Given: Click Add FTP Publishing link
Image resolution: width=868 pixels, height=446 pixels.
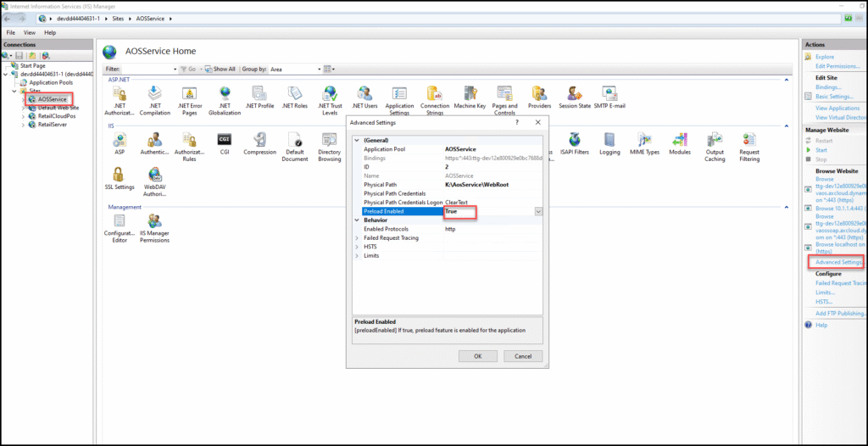Looking at the screenshot, I should point(840,314).
